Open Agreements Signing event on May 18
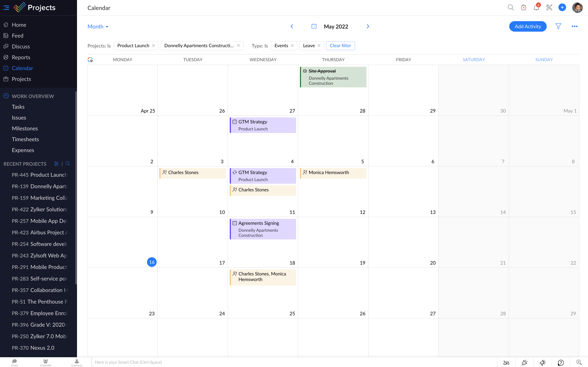This screenshot has height=367, width=588. click(263, 229)
